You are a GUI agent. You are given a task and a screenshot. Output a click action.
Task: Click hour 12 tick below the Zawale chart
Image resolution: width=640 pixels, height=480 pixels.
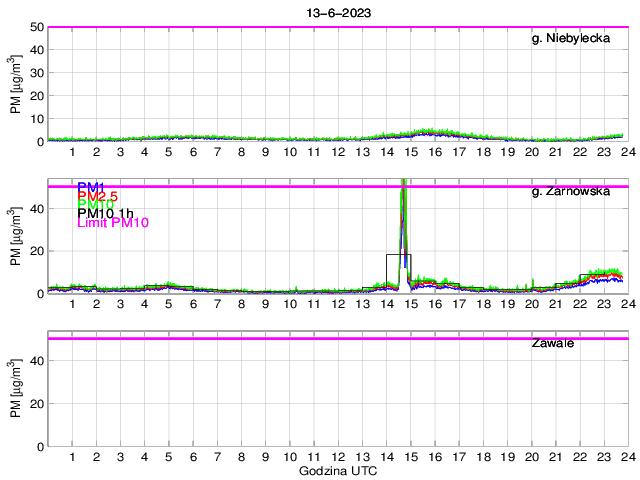(x=338, y=456)
